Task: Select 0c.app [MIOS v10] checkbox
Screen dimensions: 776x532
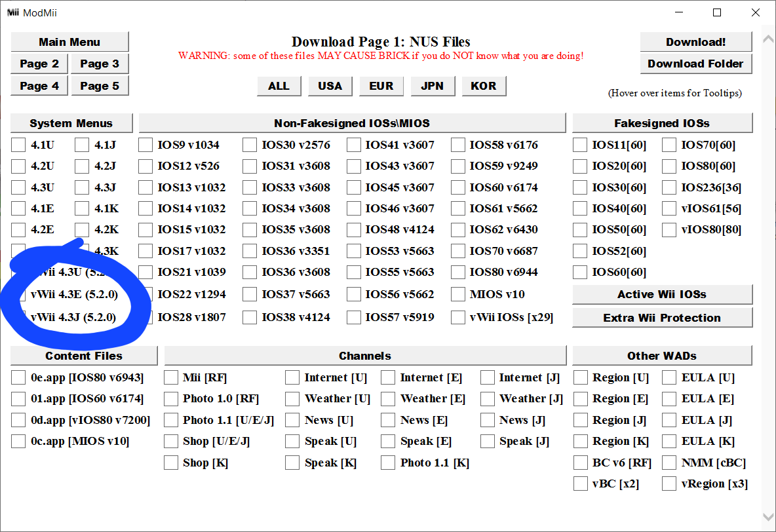Action: (x=18, y=441)
